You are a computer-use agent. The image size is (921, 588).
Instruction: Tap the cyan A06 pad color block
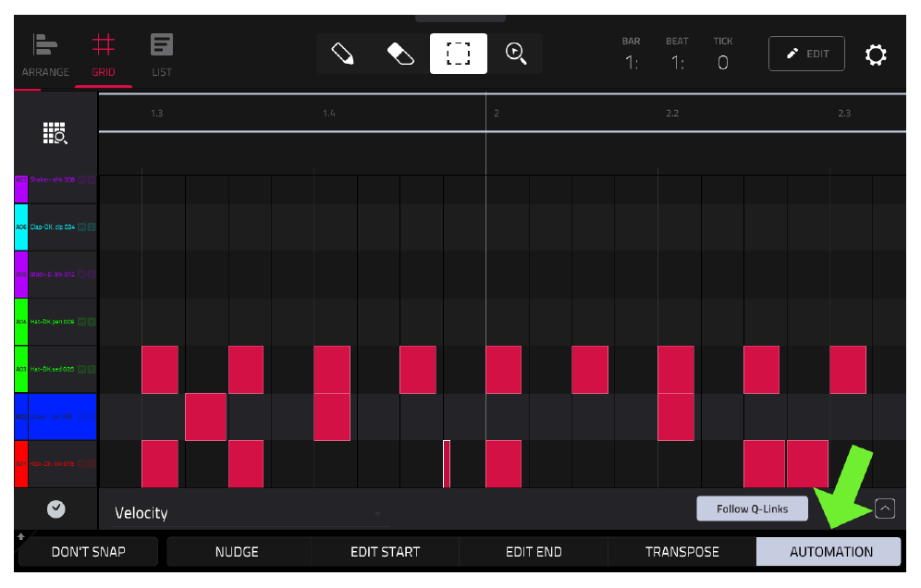tap(21, 227)
